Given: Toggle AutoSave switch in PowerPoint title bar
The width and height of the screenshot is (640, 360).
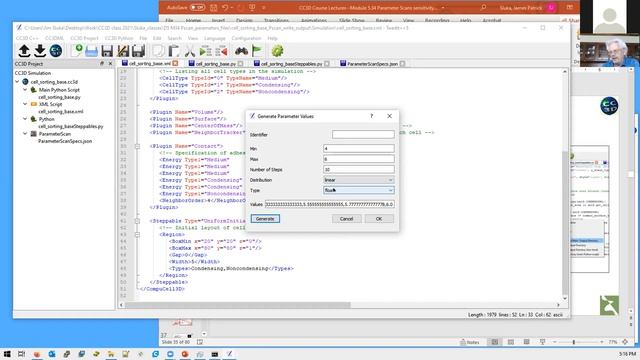Looking at the screenshot, I should (x=198, y=7).
